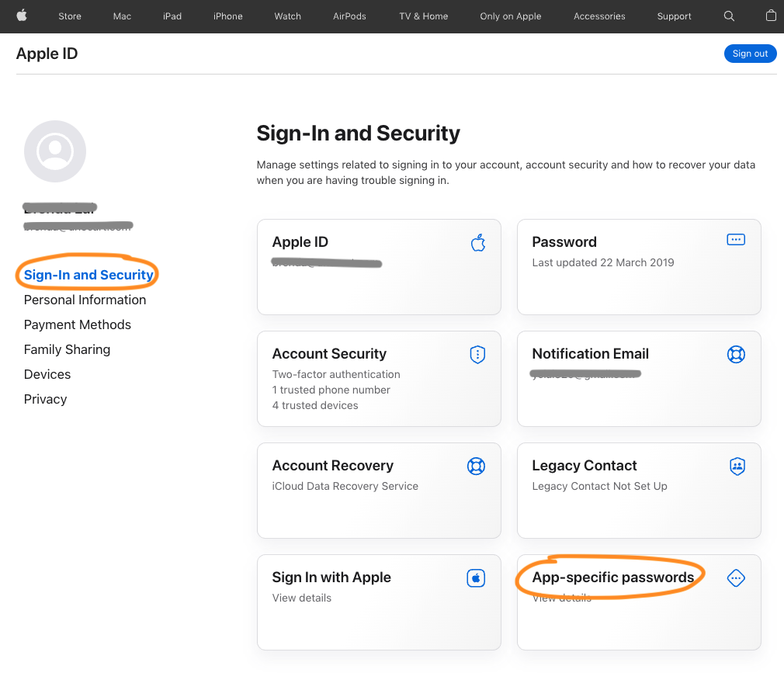Select Only on Apple menu item

pyautogui.click(x=511, y=16)
